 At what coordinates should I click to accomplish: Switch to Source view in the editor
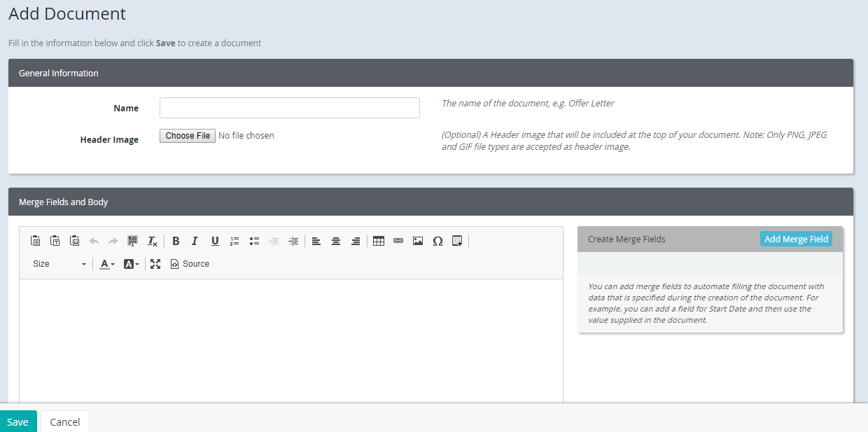pyautogui.click(x=189, y=264)
